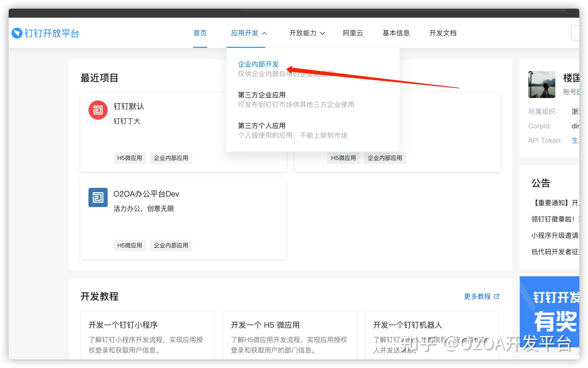Open the user profile avatar photo
The image size is (588, 368).
click(542, 84)
